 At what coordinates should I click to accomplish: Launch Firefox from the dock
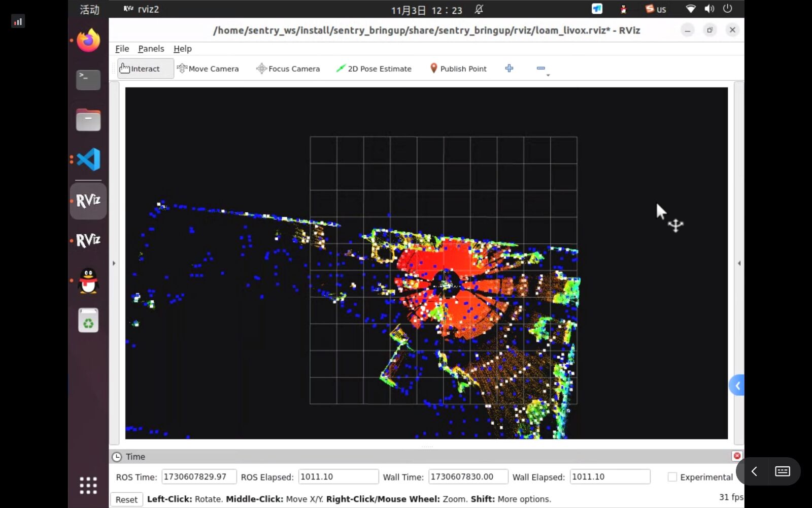[88, 40]
